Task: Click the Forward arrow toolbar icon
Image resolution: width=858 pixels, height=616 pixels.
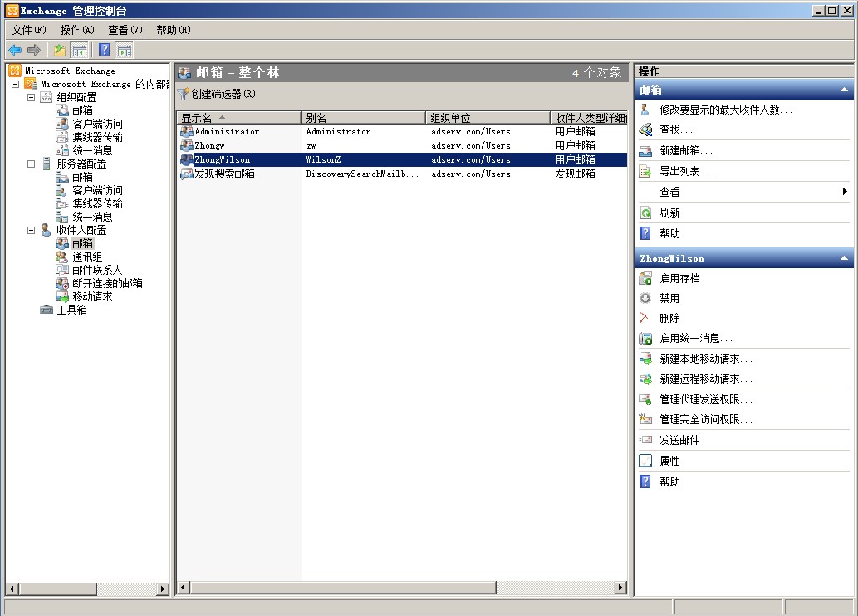Action: [x=34, y=51]
